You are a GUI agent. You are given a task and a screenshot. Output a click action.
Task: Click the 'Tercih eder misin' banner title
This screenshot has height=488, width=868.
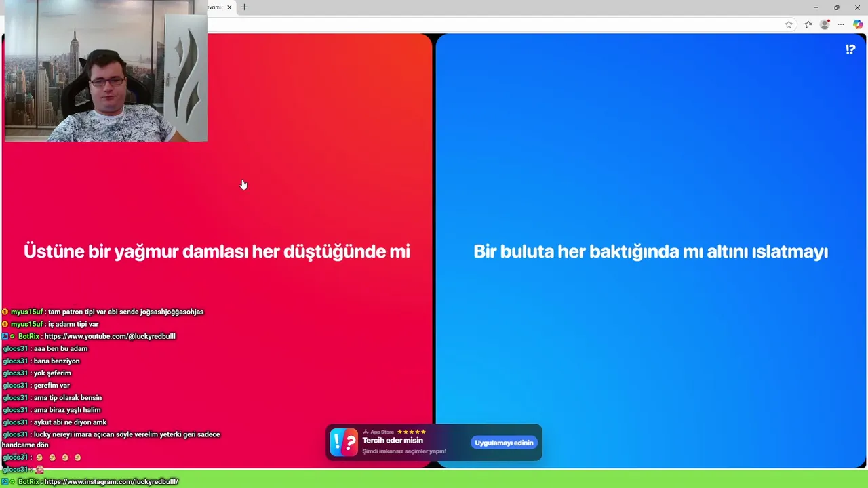(x=393, y=441)
